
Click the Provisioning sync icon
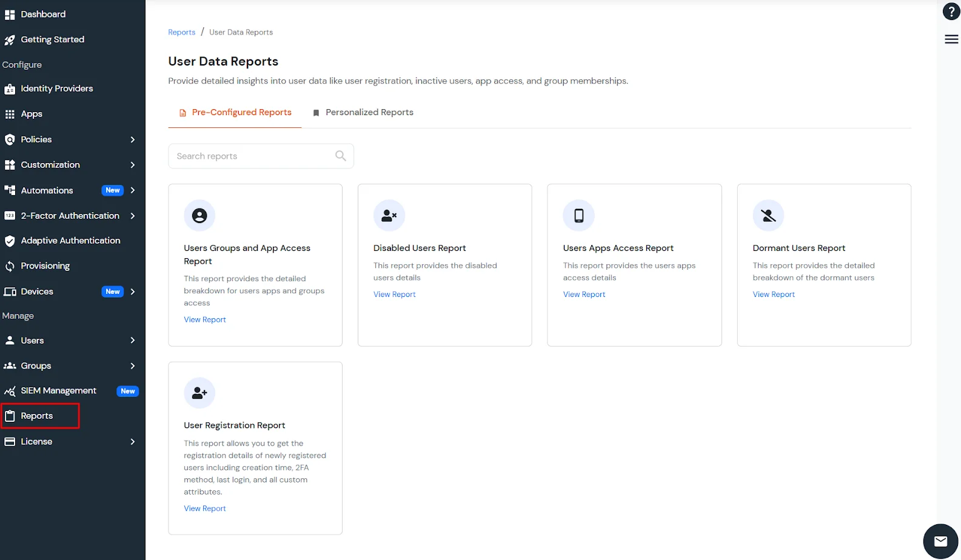click(x=10, y=266)
